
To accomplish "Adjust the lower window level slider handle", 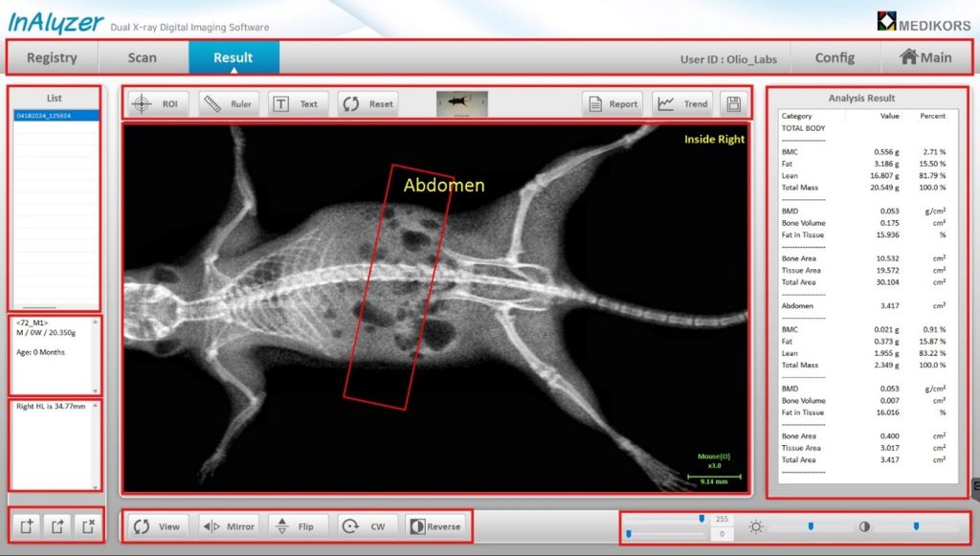I will [629, 534].
